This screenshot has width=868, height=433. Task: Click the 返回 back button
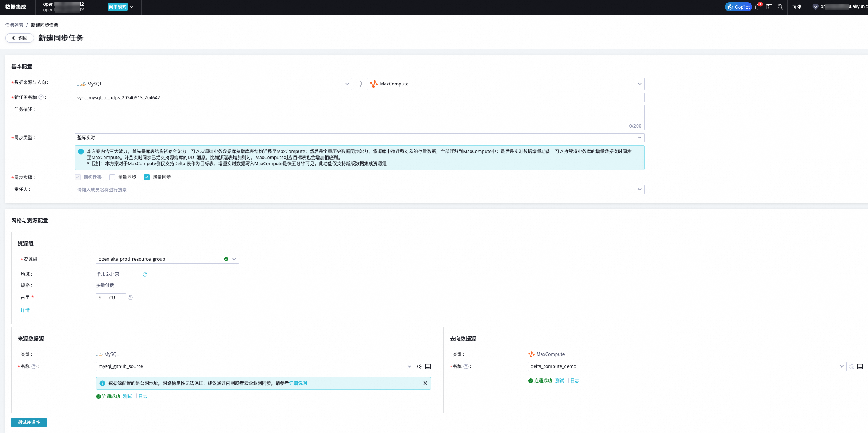coord(20,38)
